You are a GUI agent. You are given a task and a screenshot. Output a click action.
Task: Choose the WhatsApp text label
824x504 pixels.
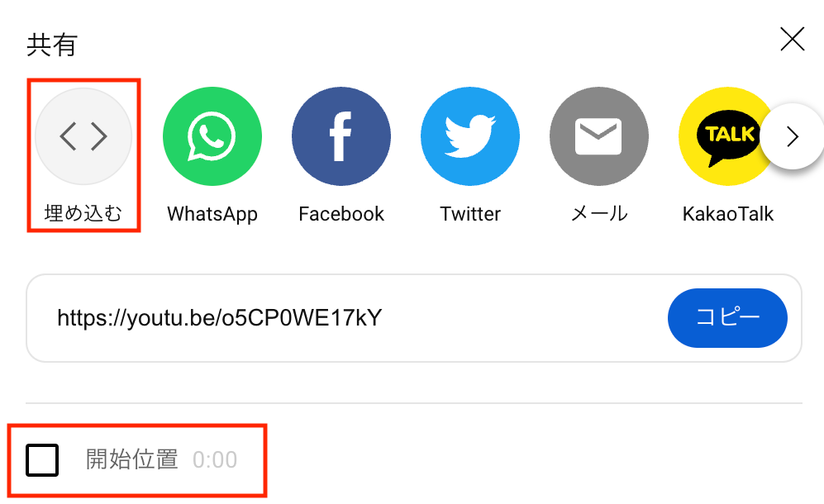(212, 214)
